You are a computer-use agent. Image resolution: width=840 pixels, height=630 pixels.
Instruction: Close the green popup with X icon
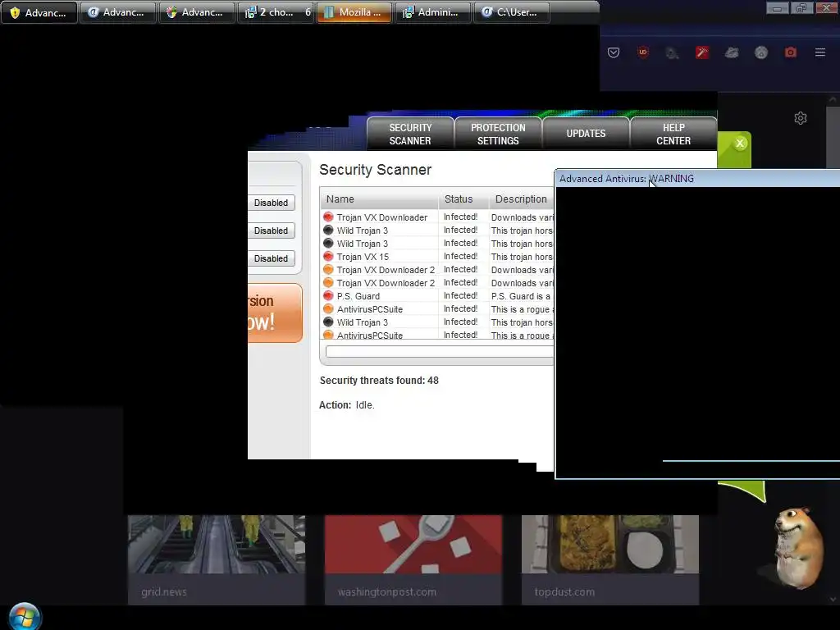(x=740, y=143)
